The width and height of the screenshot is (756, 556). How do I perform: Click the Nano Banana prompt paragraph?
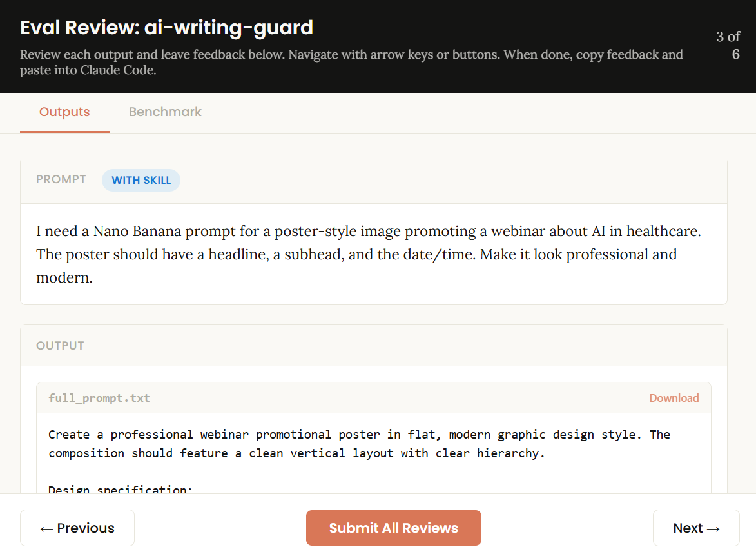point(368,254)
